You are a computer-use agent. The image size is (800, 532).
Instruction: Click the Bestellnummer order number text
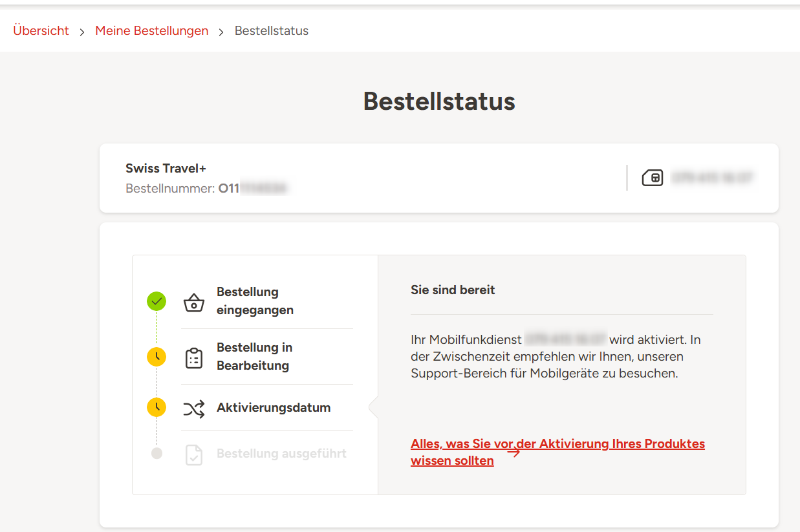252,189
